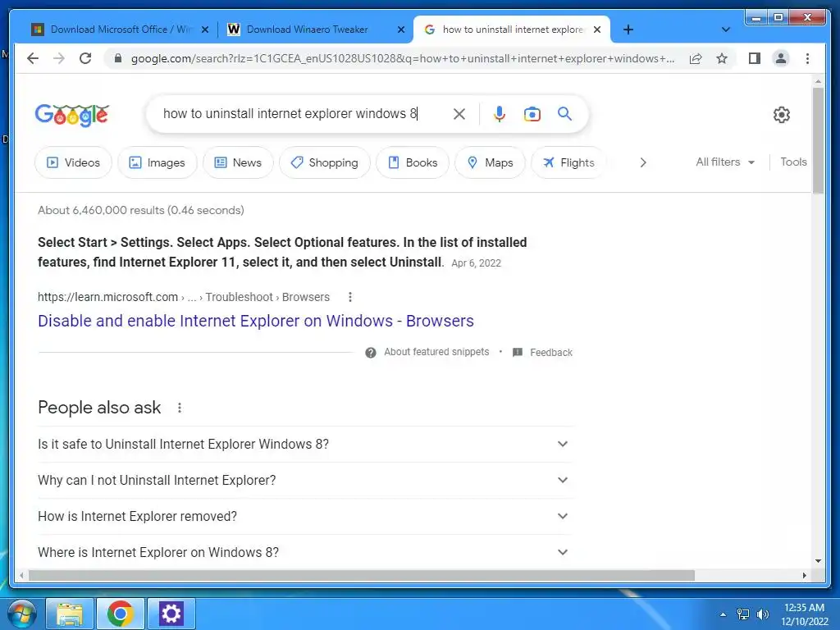Open the All filters dropdown
This screenshot has height=630, width=840.
tap(725, 162)
